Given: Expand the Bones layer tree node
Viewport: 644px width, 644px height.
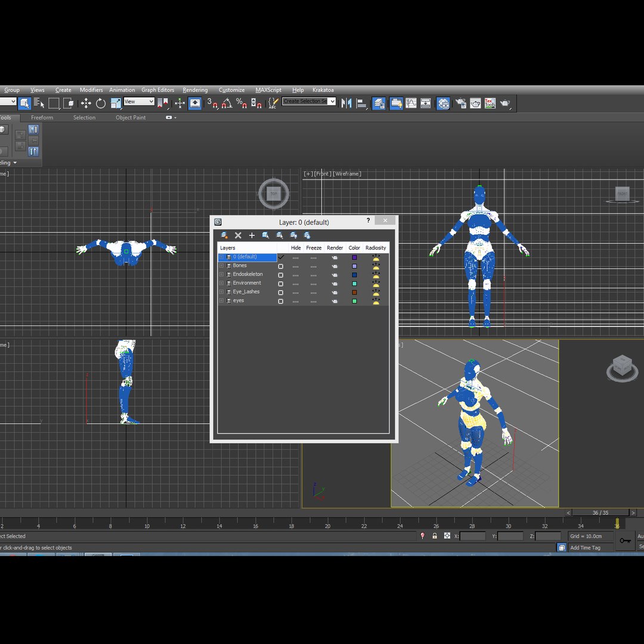Looking at the screenshot, I should [x=221, y=266].
